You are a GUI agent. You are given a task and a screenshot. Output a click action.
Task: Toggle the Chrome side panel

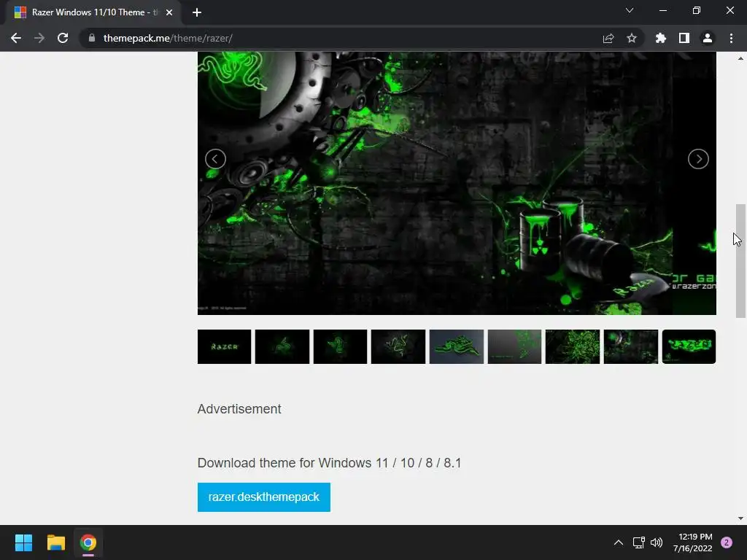(x=684, y=38)
